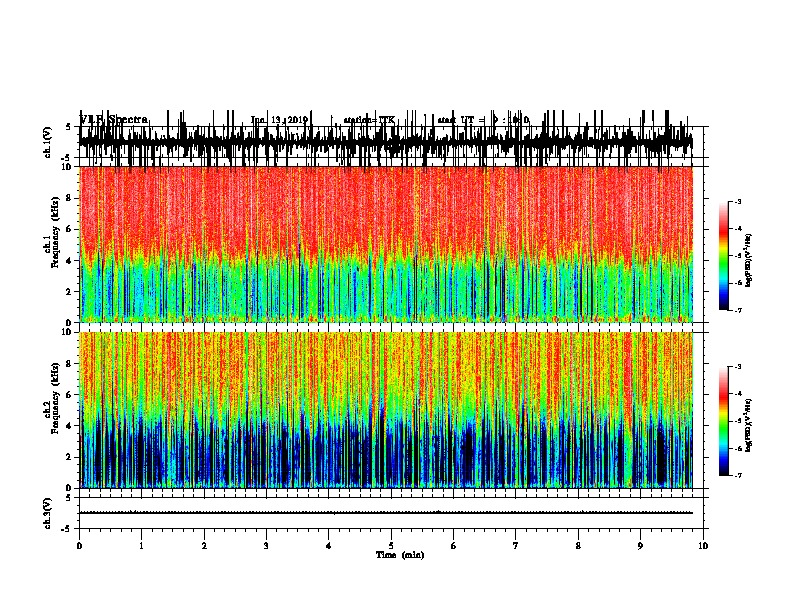Click the time axis tick label 6
792x612 pixels.
point(454,546)
